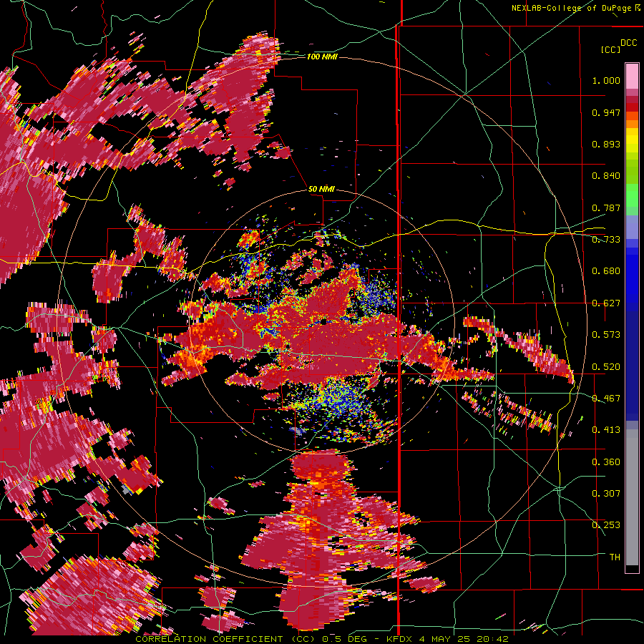Select the 0.627 legend value

click(606, 303)
